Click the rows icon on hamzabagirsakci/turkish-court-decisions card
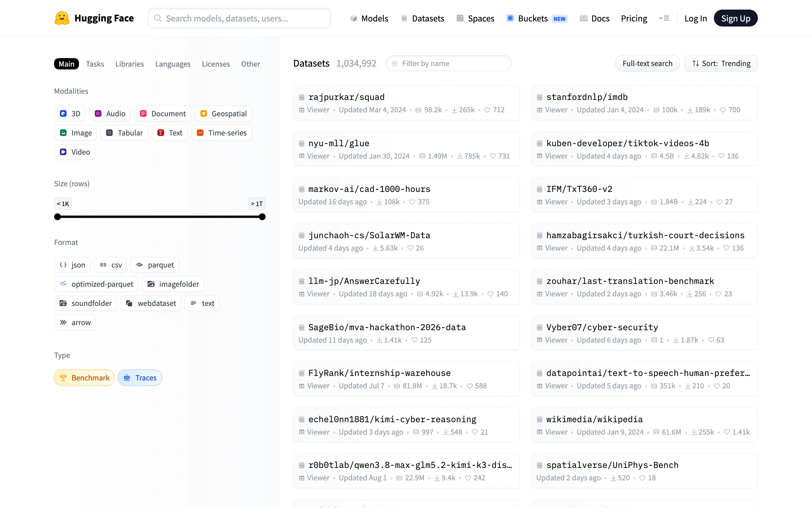This screenshot has width=812, height=508. (x=654, y=248)
